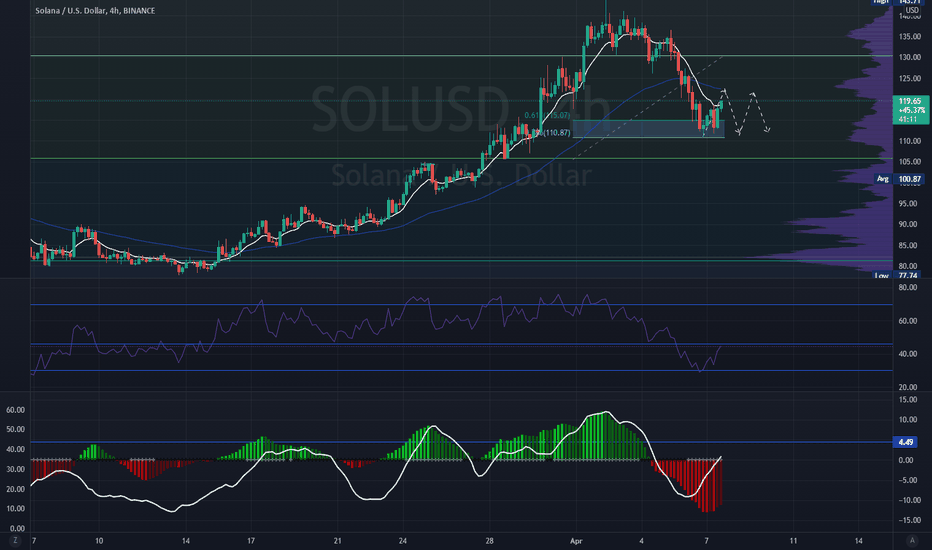Viewport: 932px width, 550px height.
Task: Click the 125.00 price axis label
Action: [x=910, y=78]
